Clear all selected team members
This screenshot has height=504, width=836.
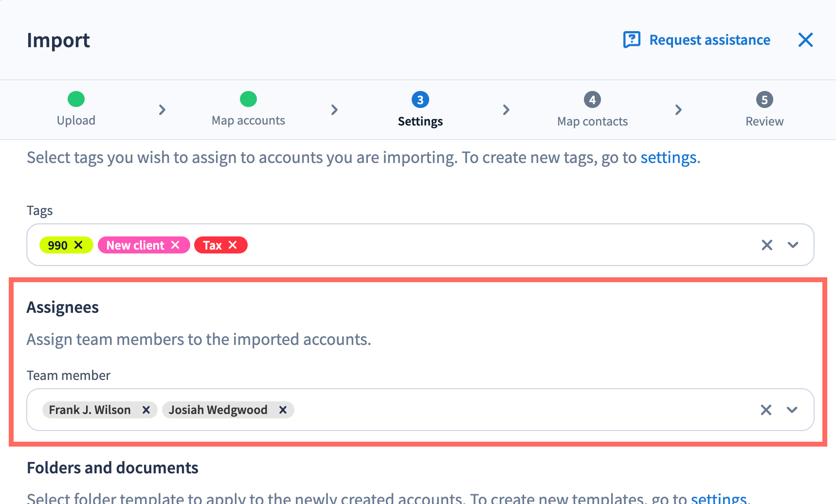click(x=766, y=410)
